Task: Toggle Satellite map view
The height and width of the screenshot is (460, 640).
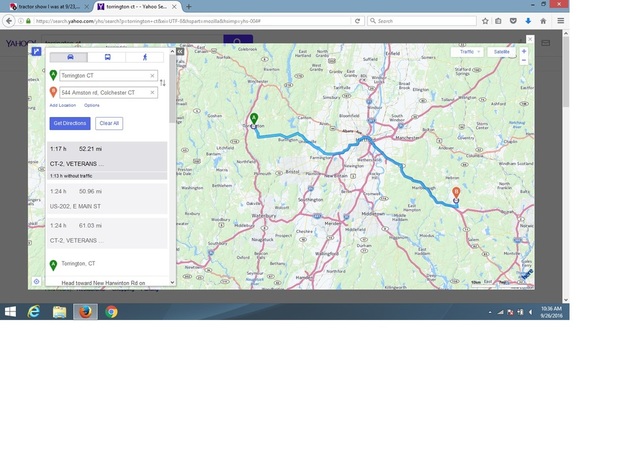Action: (501, 51)
